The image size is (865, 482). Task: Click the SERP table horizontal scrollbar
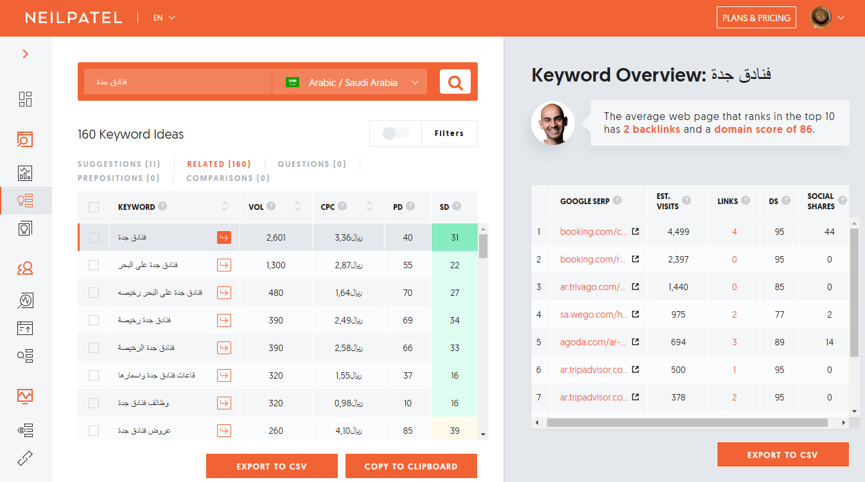click(x=687, y=422)
